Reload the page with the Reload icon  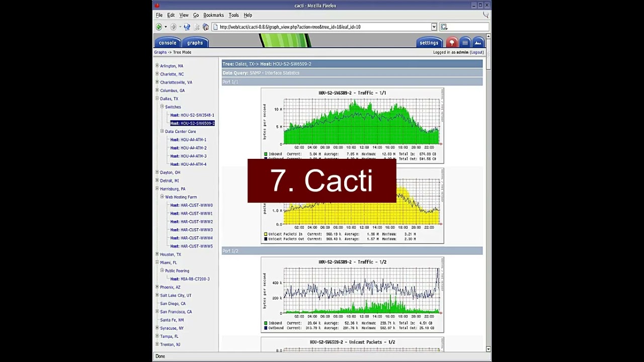(x=187, y=27)
